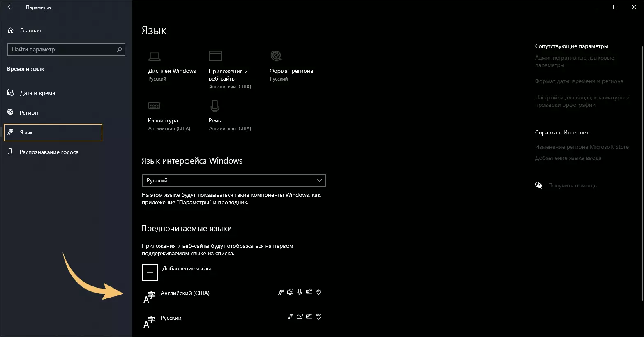Open Распознавание голоса settings page
644x337 pixels.
pos(49,152)
